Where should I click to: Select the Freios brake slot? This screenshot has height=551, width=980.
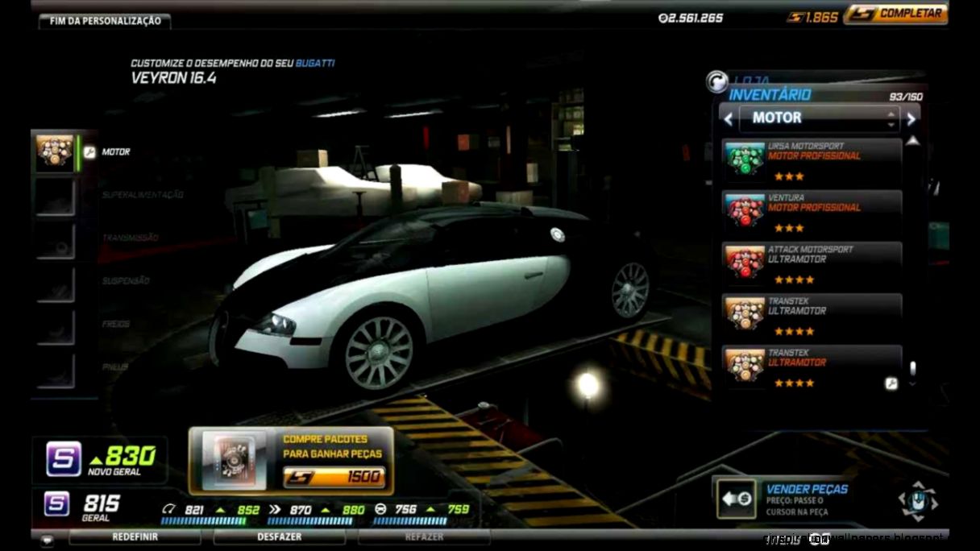pos(54,324)
